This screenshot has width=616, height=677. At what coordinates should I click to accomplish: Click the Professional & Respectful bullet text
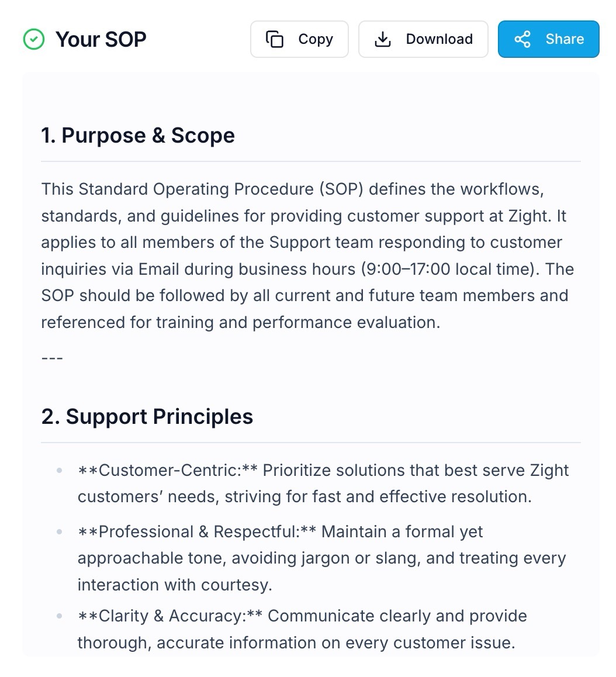321,558
